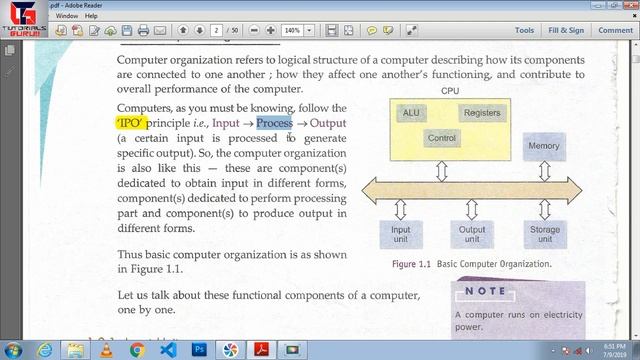
Task: Open Visual Studio Code from taskbar
Action: [x=168, y=350]
